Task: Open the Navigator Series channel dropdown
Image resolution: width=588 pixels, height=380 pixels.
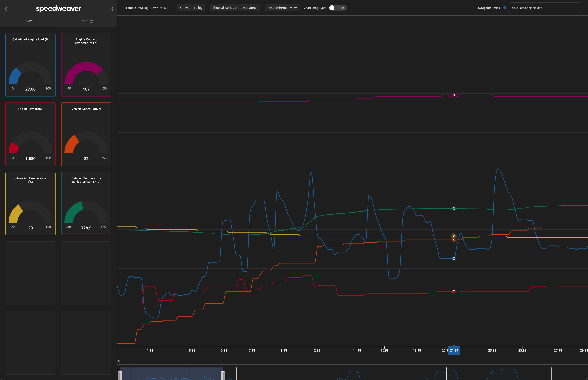Action: [545, 8]
